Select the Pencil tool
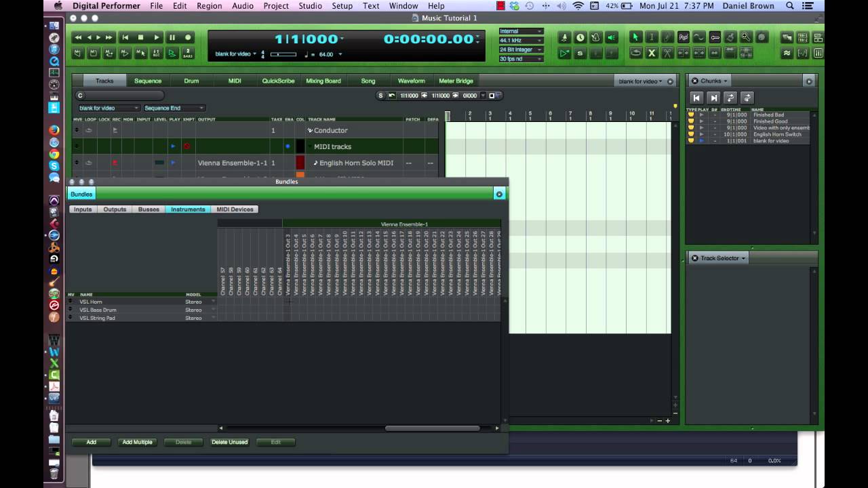 pos(667,37)
